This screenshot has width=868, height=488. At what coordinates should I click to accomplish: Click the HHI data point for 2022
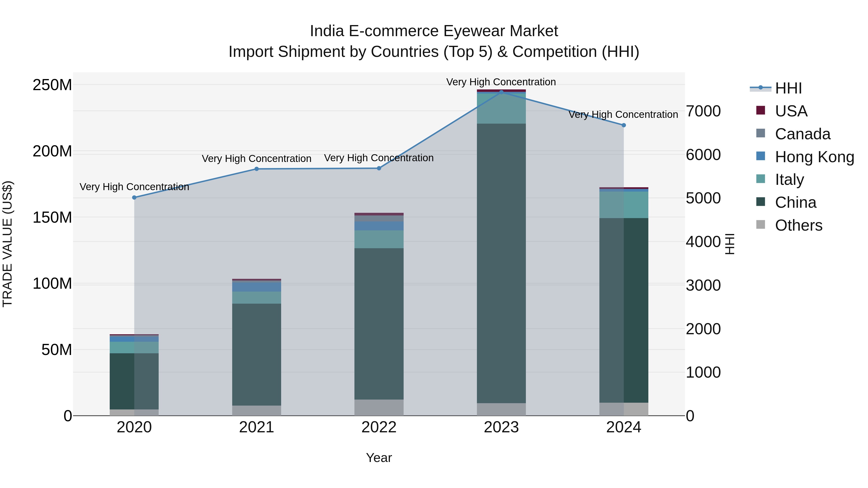tap(379, 168)
